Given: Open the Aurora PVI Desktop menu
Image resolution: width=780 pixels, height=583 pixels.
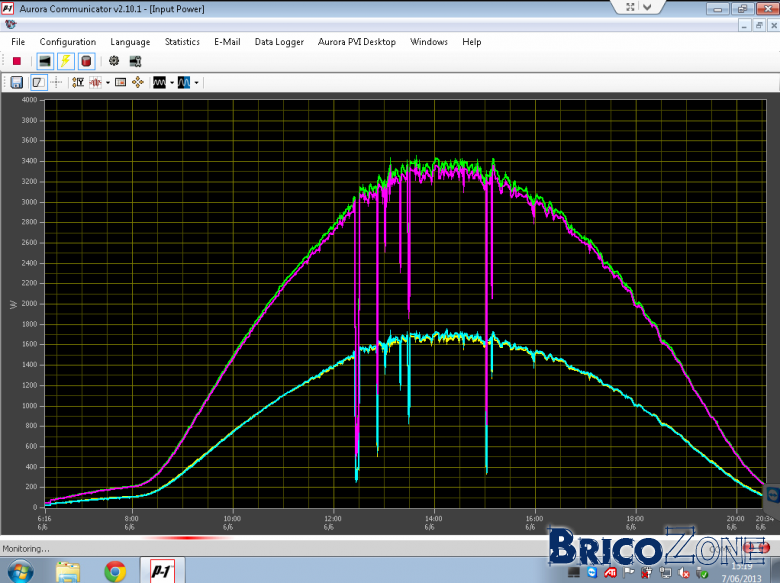Looking at the screenshot, I should click(x=357, y=42).
